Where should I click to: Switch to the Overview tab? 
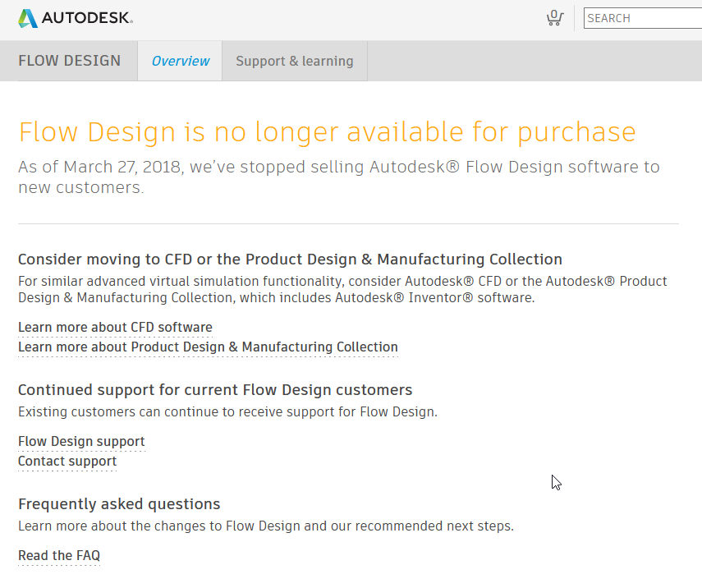pyautogui.click(x=181, y=61)
